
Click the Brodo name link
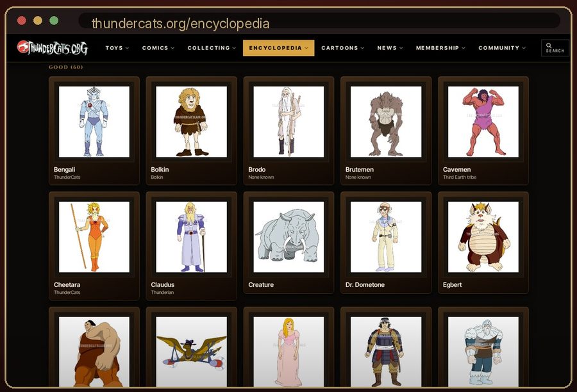tap(257, 170)
